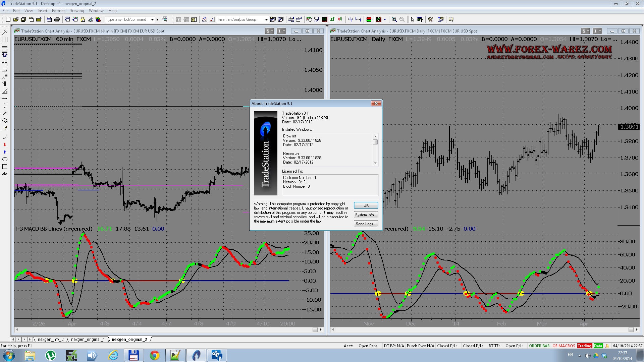Expand the Insert an Analysis Group dropdown

(266, 19)
